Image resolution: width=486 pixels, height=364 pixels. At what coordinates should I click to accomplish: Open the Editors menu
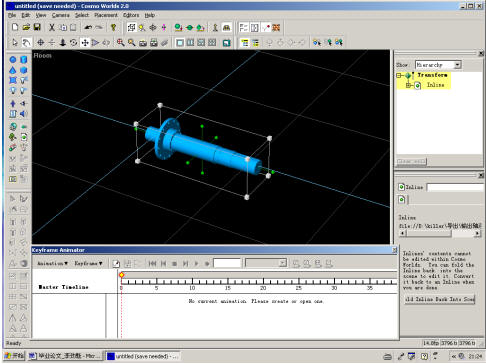point(131,15)
